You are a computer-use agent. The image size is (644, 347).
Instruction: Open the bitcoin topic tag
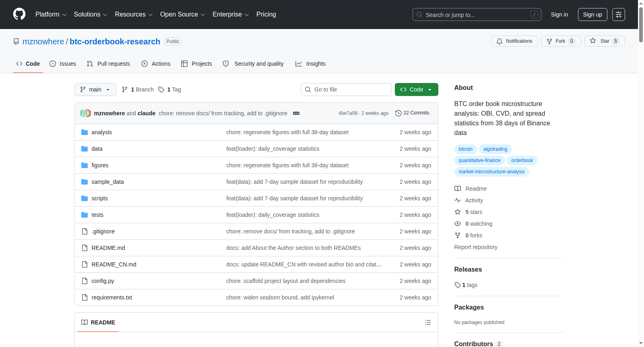coord(466,149)
